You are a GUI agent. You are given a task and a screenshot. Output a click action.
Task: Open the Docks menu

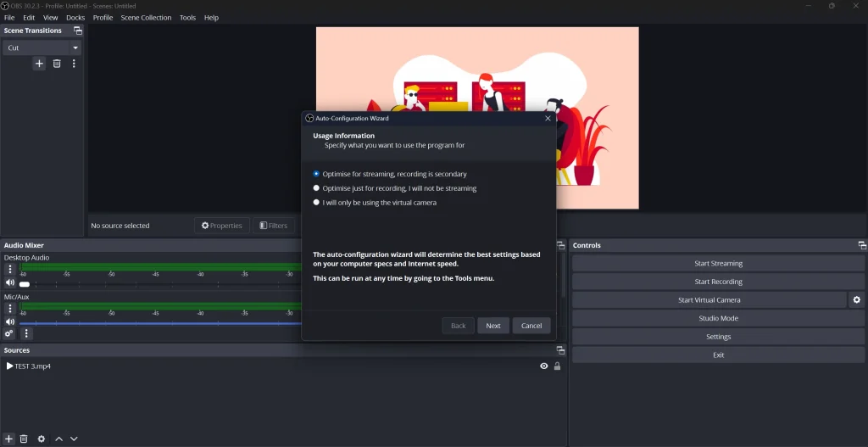pyautogui.click(x=75, y=18)
